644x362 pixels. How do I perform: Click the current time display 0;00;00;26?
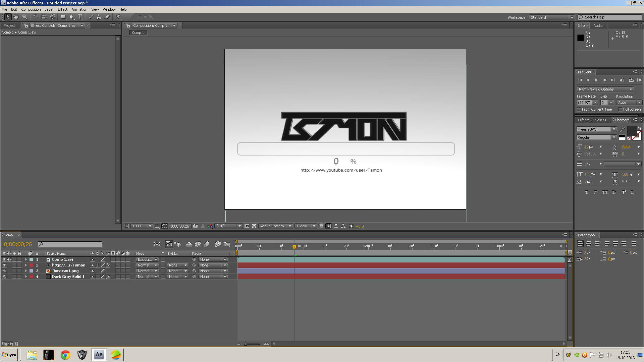(18, 244)
